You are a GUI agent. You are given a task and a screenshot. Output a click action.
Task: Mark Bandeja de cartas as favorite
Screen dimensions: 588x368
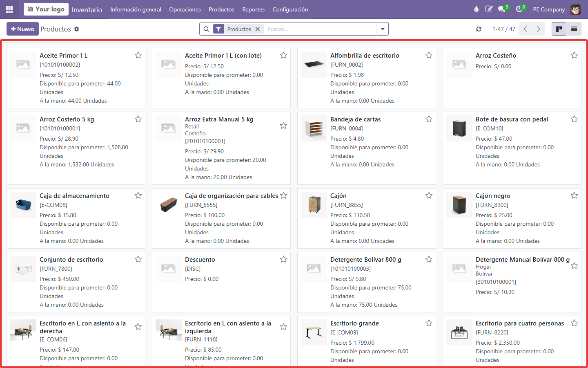pos(429,119)
